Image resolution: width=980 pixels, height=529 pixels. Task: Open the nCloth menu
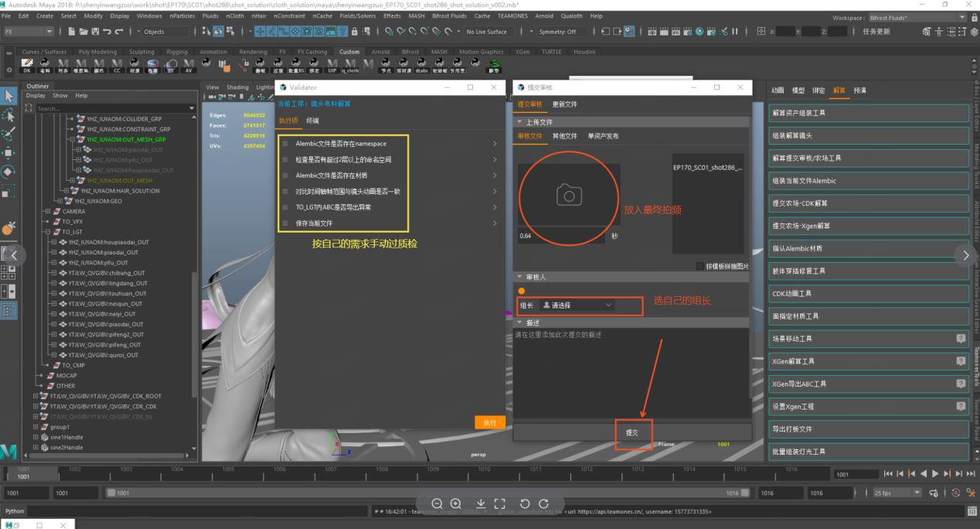tap(235, 15)
